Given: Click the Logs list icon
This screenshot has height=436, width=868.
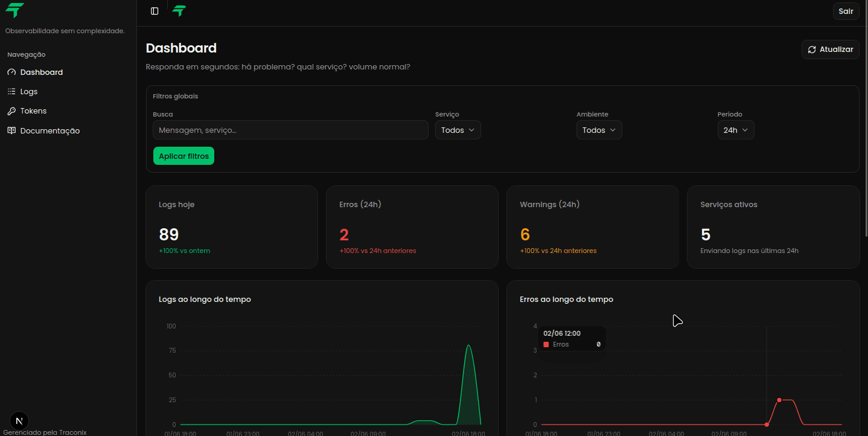Looking at the screenshot, I should (11, 92).
